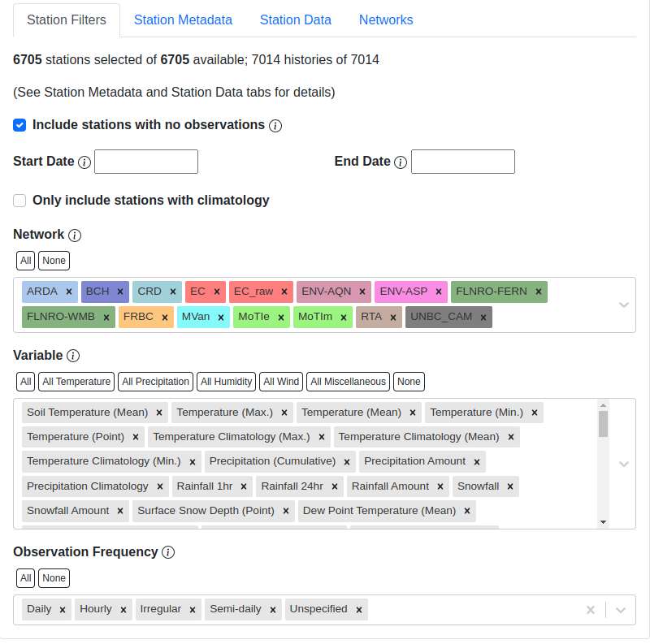Click 'None' to clear all networks
Image resolution: width=650 pixels, height=644 pixels.
[x=54, y=260]
